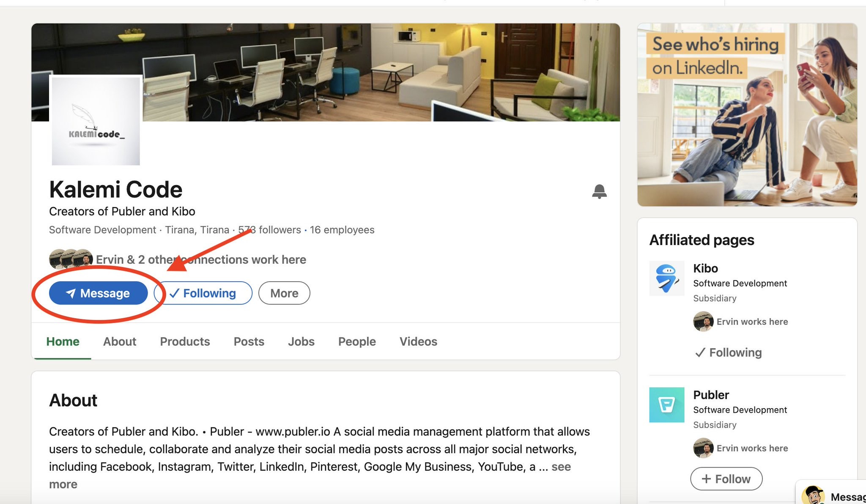Switch to the Home tab

click(63, 341)
